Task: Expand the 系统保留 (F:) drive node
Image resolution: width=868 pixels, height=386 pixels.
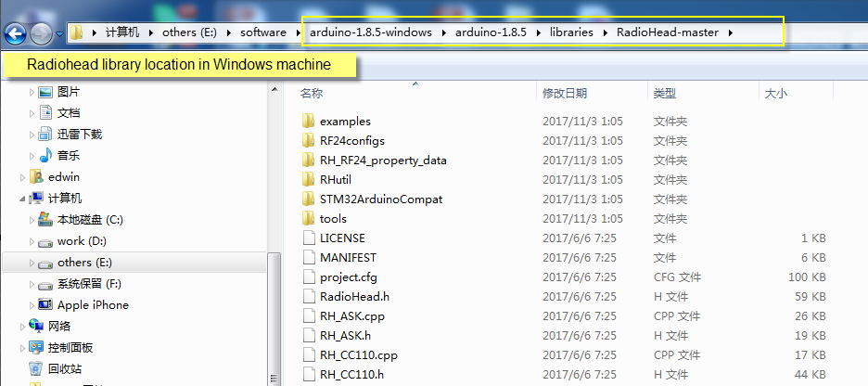Action: tap(32, 284)
